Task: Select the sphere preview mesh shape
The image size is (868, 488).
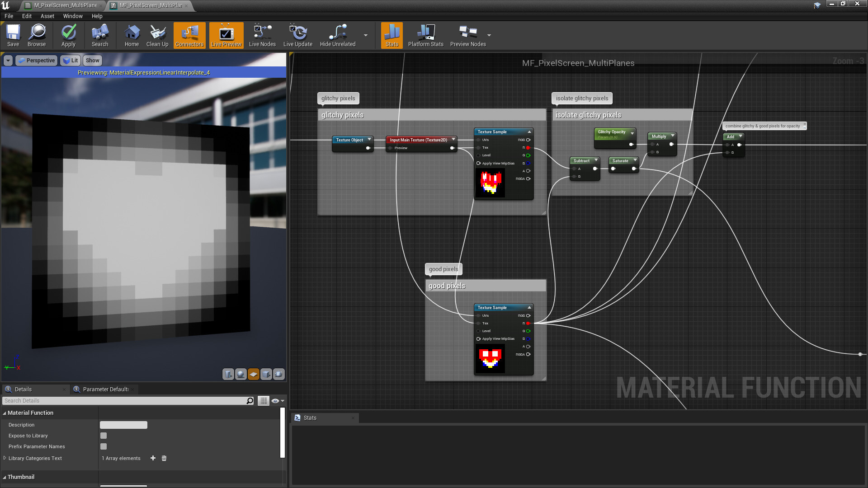Action: [241, 374]
